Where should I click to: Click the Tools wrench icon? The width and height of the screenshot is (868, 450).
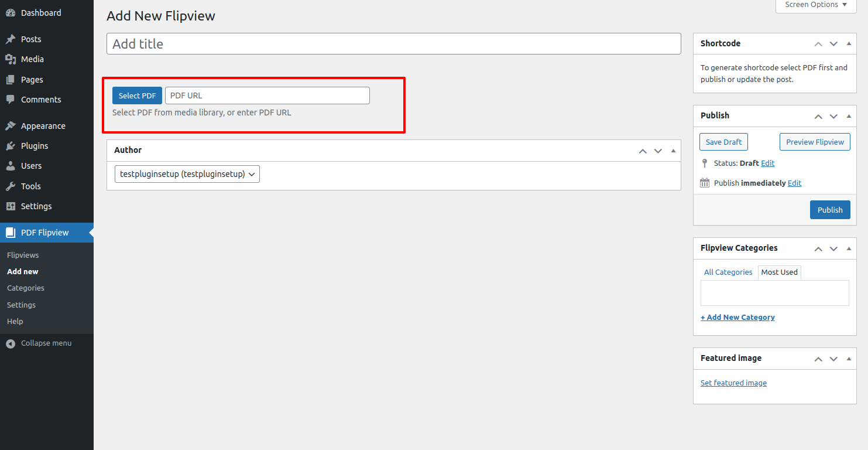tap(11, 186)
